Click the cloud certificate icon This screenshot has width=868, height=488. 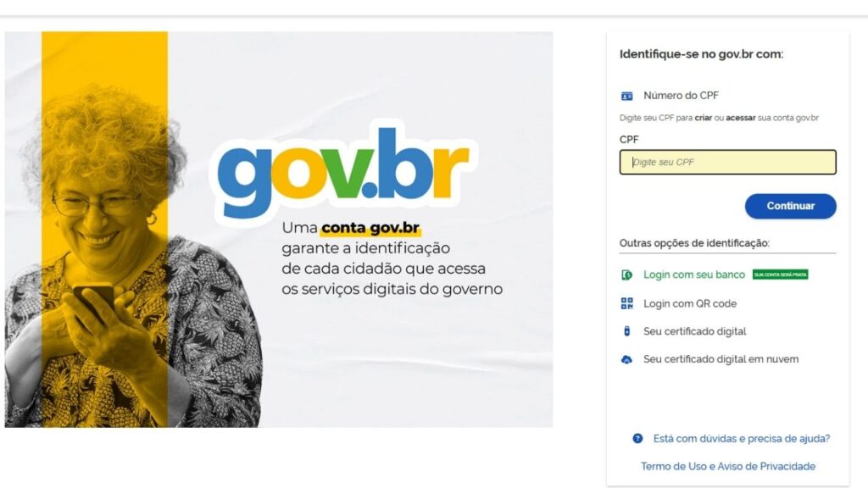pos(626,359)
